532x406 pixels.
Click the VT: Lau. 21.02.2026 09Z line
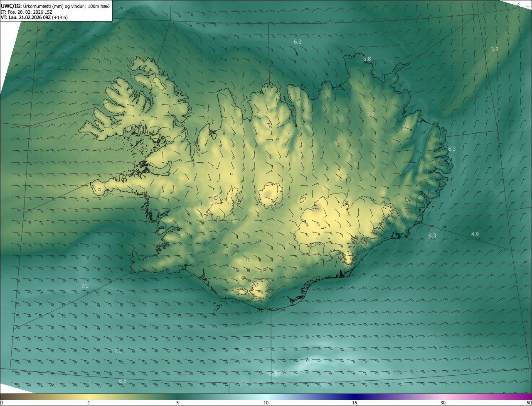(x=34, y=17)
